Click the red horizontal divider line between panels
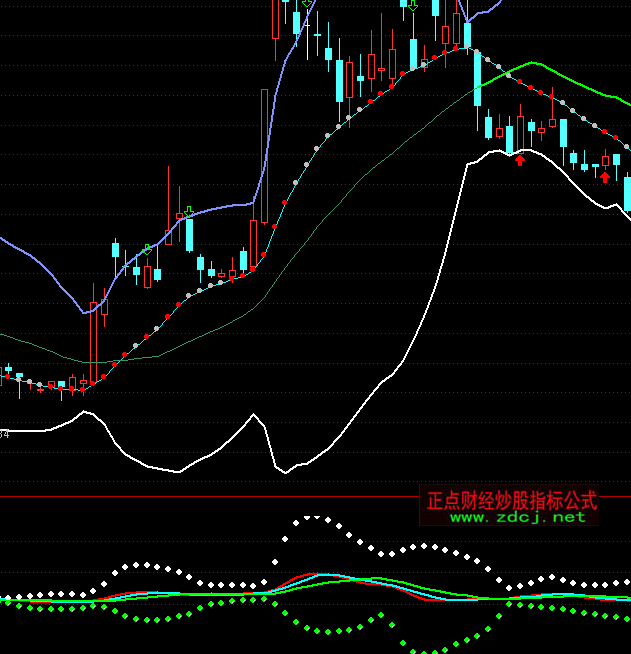 point(200,496)
